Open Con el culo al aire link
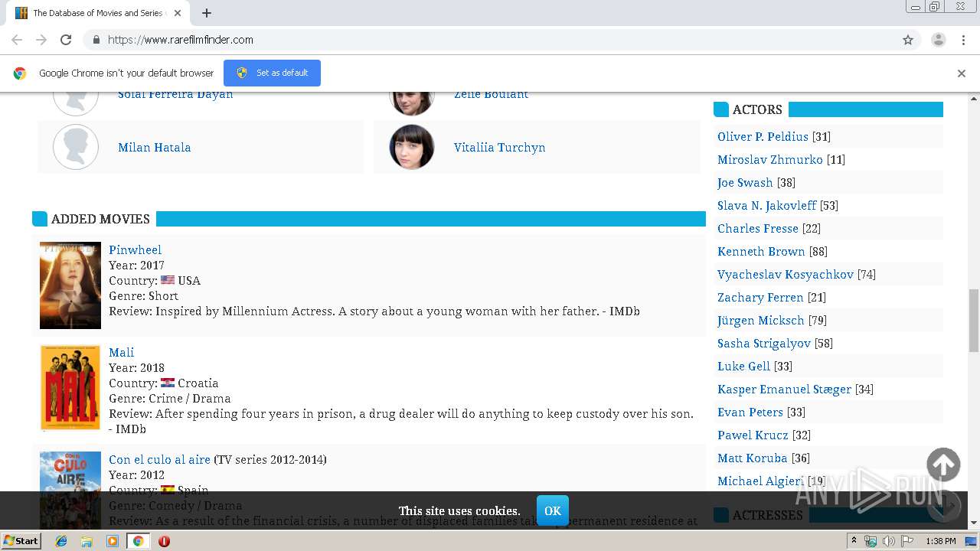The height and width of the screenshot is (551, 980). (x=159, y=459)
